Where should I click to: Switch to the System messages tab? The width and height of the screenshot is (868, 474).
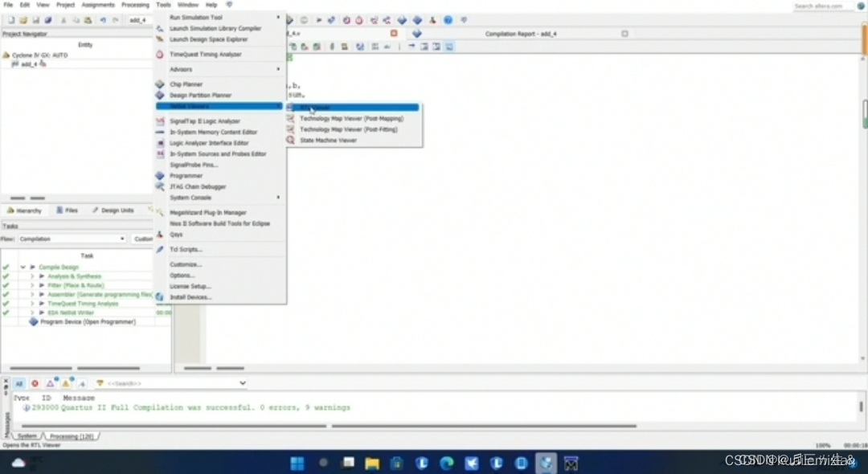27,436
